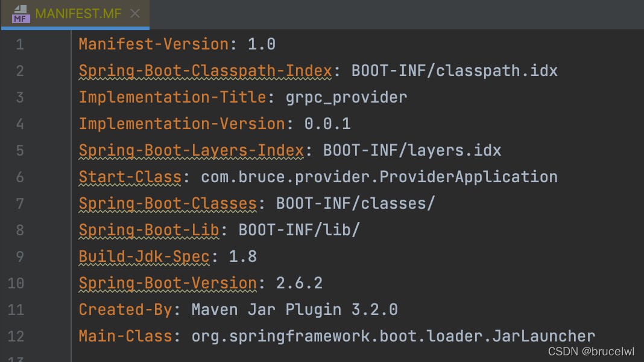
Task: Click line number 12 in the gutter
Action: point(16,337)
